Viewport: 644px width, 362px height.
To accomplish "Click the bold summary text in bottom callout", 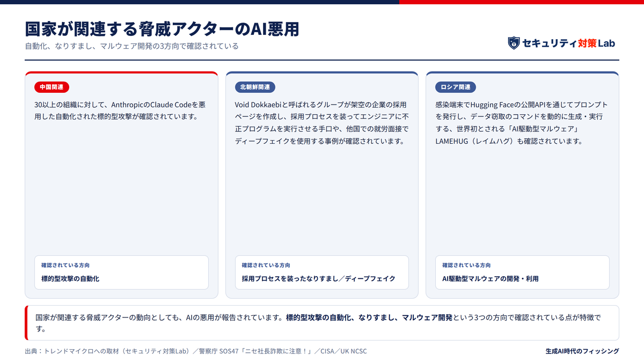I will point(369,317).
